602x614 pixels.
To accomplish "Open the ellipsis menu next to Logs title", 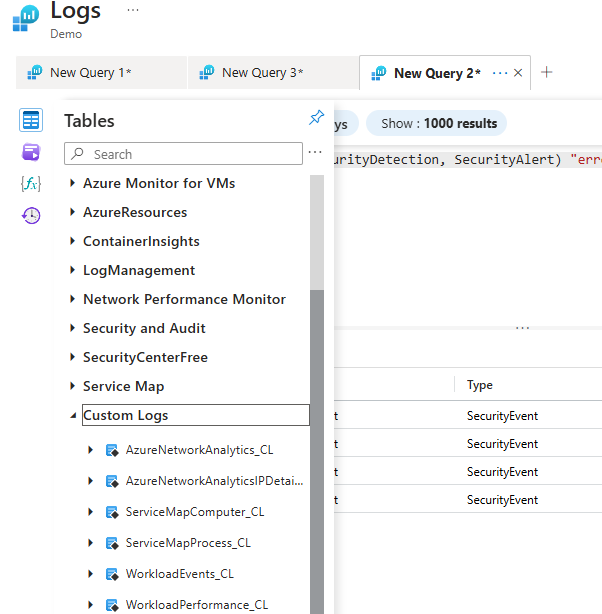I will [x=133, y=10].
